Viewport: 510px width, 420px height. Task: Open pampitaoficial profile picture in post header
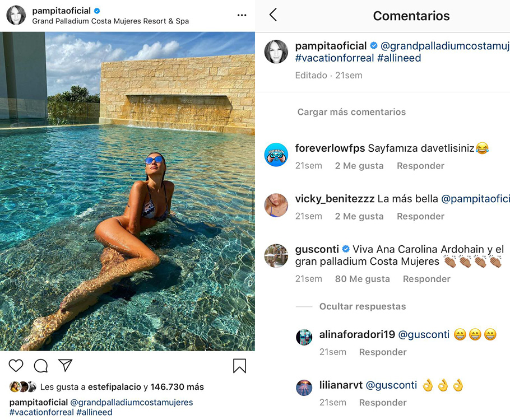[16, 16]
